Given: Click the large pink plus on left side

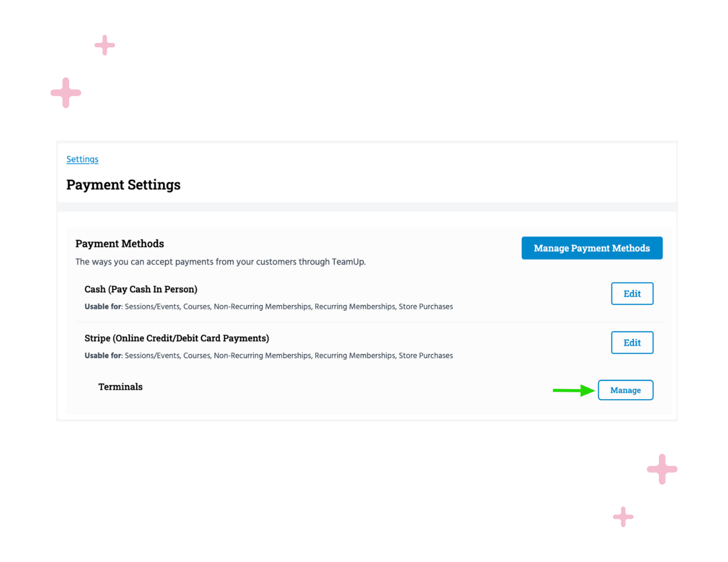Looking at the screenshot, I should (x=66, y=93).
